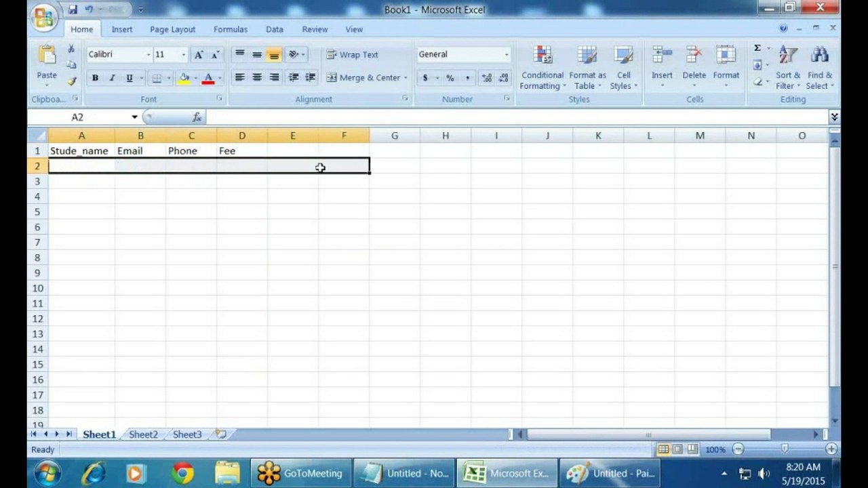Apply accounting dollar number format

[425, 78]
